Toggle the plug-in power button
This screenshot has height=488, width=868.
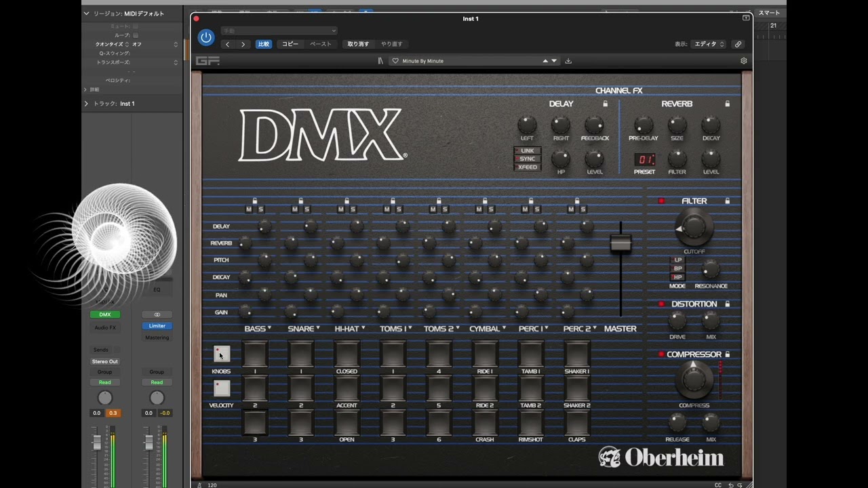(x=206, y=38)
